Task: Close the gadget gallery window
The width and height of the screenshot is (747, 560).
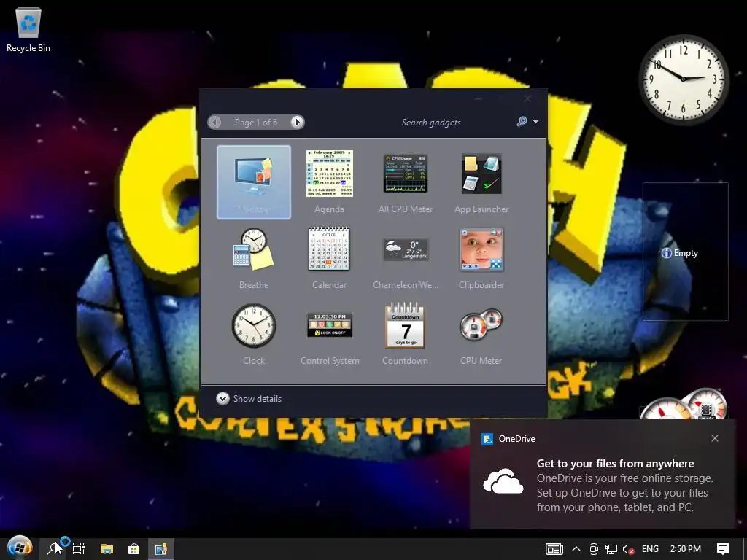Action: click(x=527, y=98)
